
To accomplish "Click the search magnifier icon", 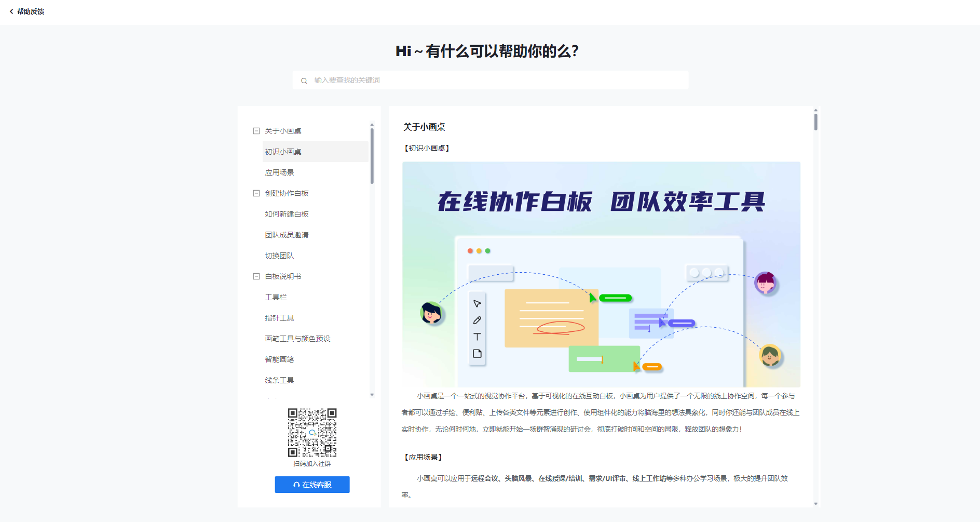I will (x=304, y=81).
